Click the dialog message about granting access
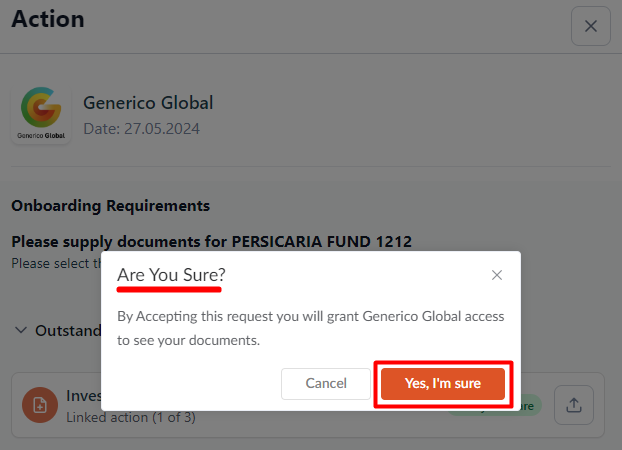 click(311, 328)
